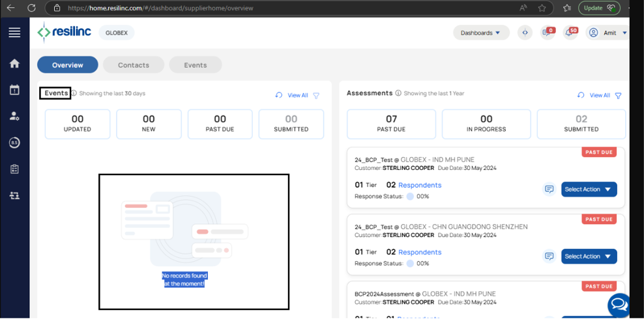Click View All in Assessments panel
The height and width of the screenshot is (321, 644).
[600, 95]
